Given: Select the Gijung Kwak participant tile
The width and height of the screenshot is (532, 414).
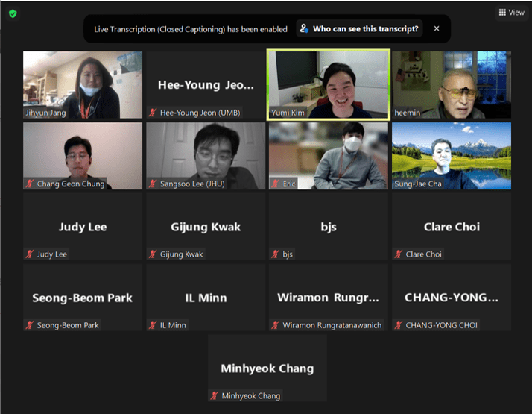Looking at the screenshot, I should pos(206,227).
